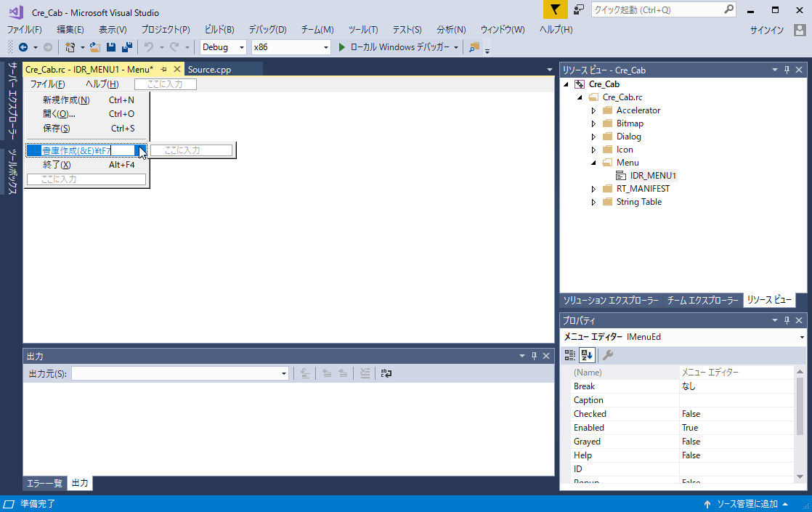Open the Debug configuration dropdown
This screenshot has width=812, height=512.
(x=241, y=47)
